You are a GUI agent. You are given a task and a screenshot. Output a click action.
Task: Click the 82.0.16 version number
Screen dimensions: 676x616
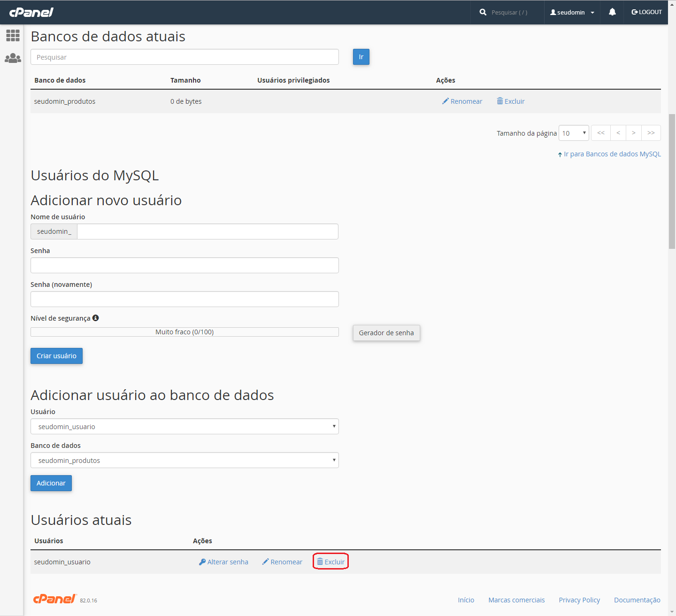(x=88, y=601)
